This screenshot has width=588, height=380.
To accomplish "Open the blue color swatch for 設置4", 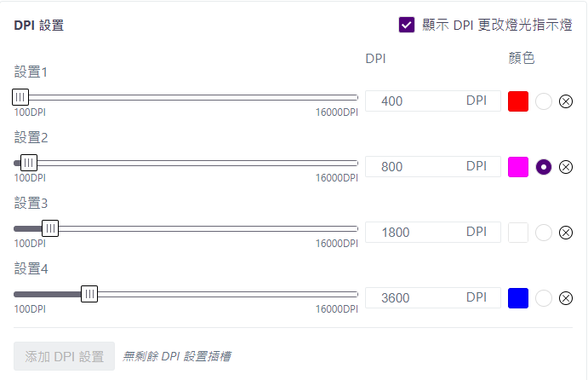I will click(x=518, y=298).
